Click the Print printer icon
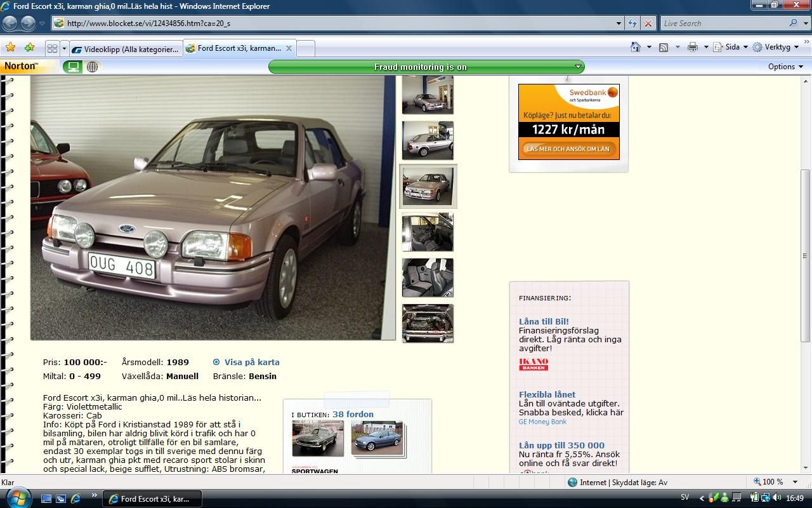 pos(692,47)
